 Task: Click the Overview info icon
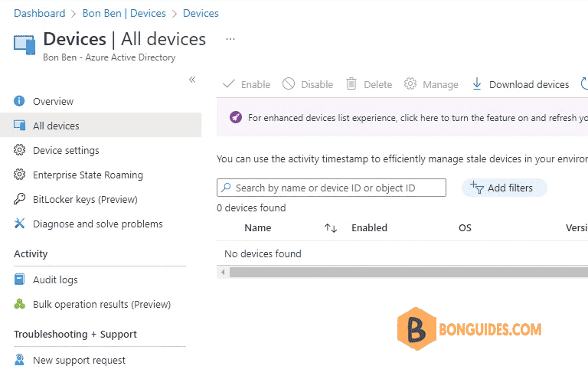click(x=19, y=101)
